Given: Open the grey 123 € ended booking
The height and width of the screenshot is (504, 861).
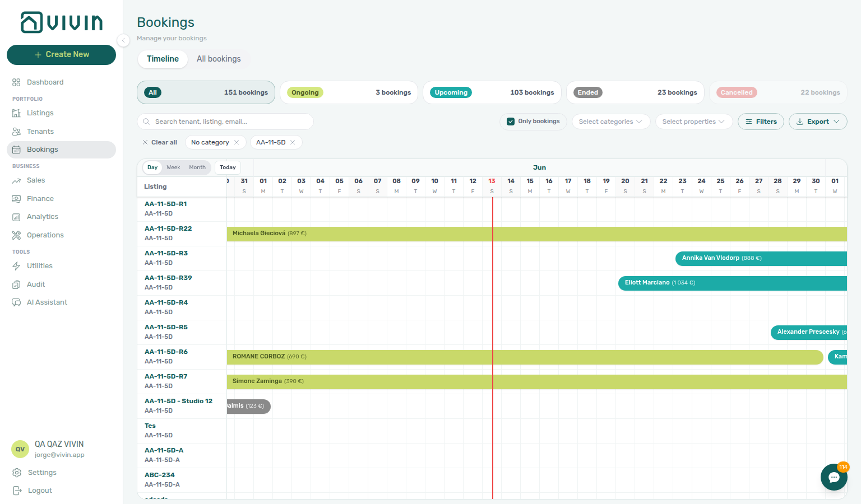Looking at the screenshot, I should click(249, 406).
